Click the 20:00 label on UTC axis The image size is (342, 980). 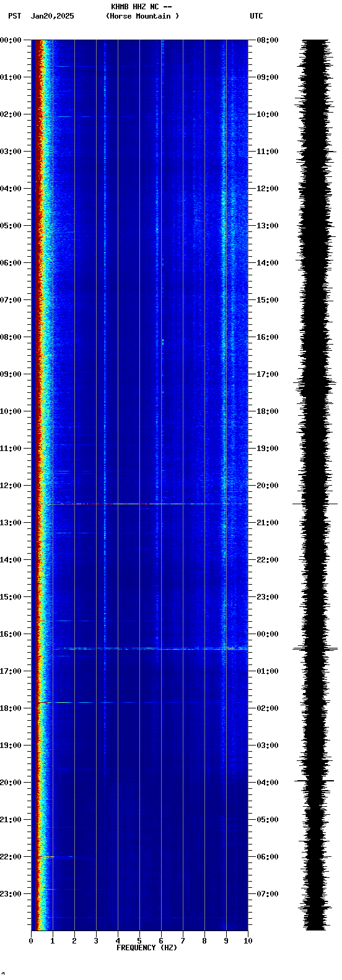[268, 486]
